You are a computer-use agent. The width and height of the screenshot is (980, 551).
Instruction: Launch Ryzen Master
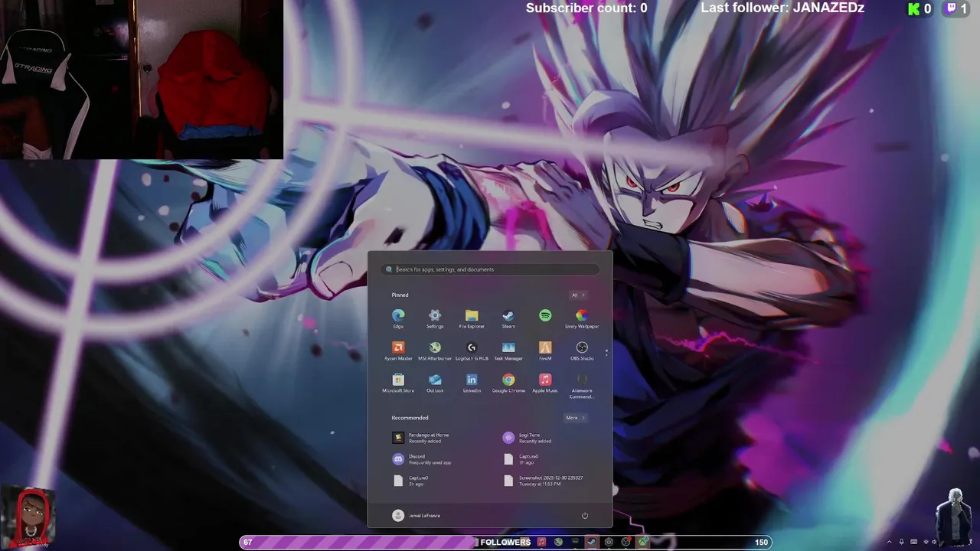pyautogui.click(x=398, y=351)
